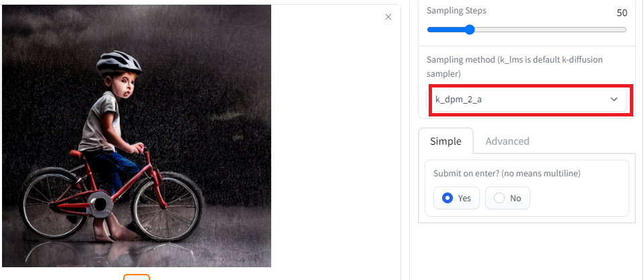This screenshot has height=280, width=644.
Task: Click the empty circle inside No option
Action: (x=499, y=199)
